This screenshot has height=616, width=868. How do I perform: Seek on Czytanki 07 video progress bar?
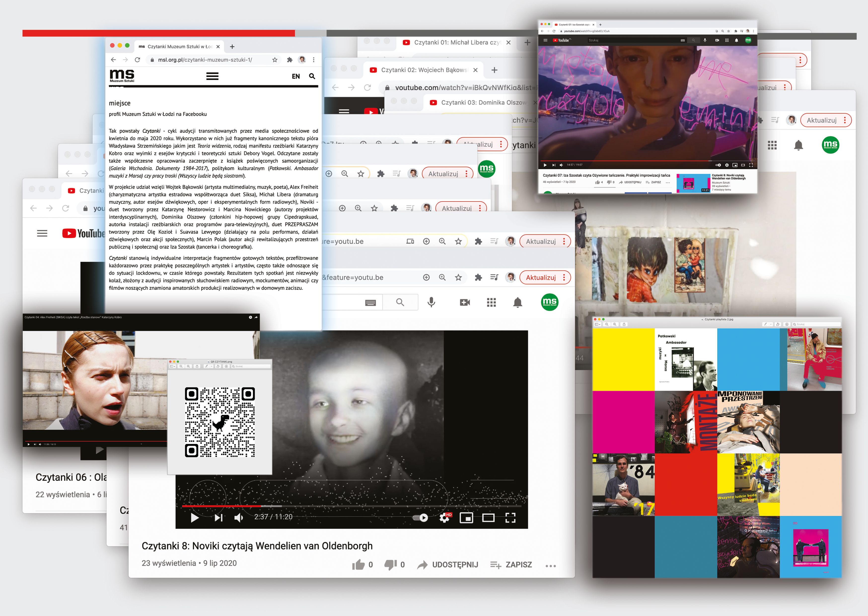point(647,161)
